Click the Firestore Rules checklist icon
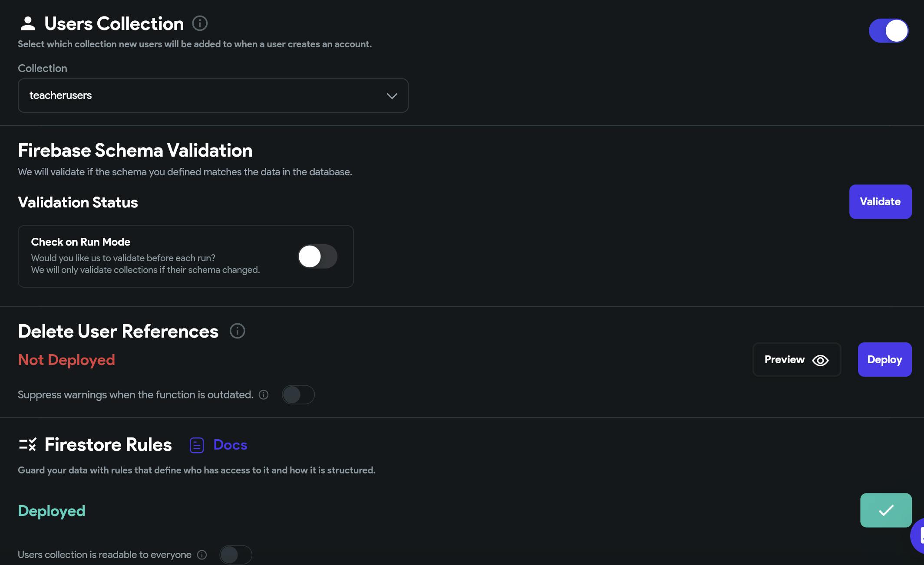Viewport: 924px width, 565px height. [x=28, y=444]
